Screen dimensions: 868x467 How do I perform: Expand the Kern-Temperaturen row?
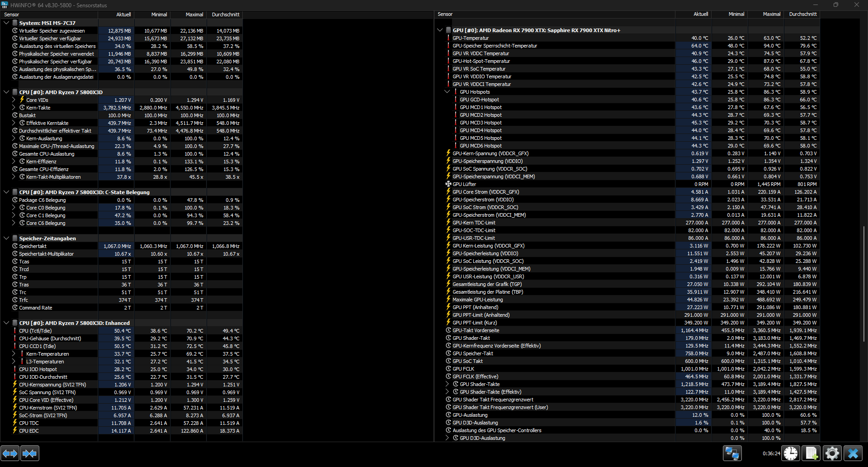tap(14, 354)
